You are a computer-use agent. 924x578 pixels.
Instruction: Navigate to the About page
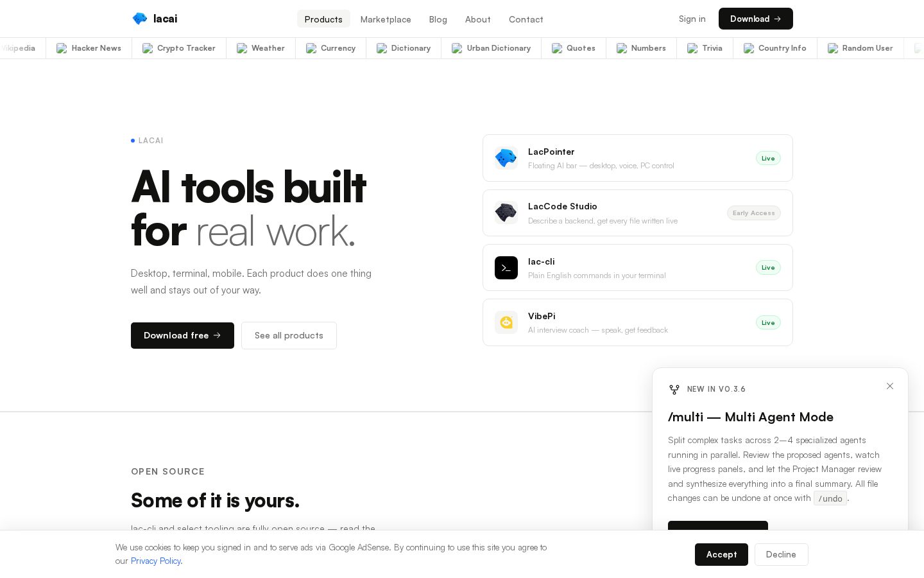(x=478, y=19)
